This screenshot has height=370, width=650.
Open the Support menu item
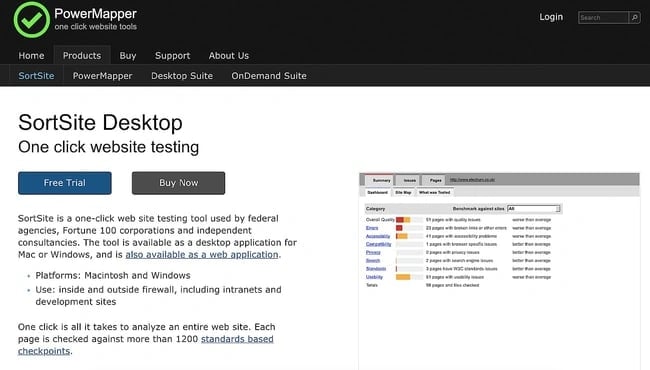point(172,56)
